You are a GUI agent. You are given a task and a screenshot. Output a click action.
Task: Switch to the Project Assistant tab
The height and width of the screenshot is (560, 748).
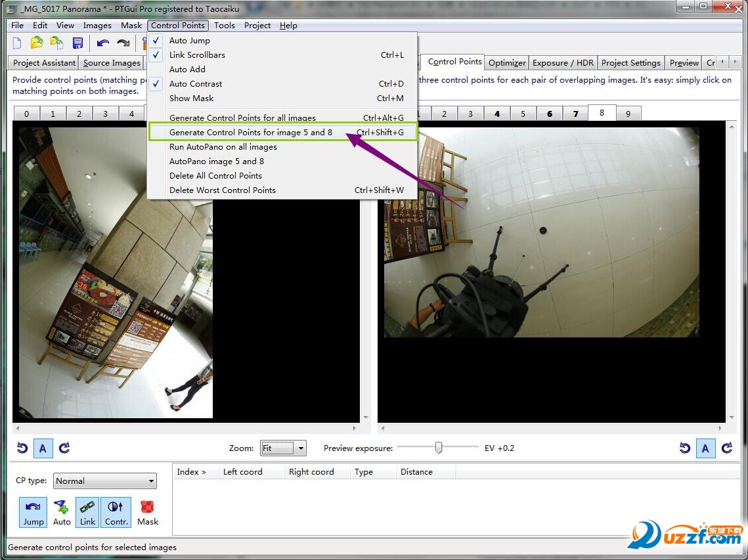point(44,62)
